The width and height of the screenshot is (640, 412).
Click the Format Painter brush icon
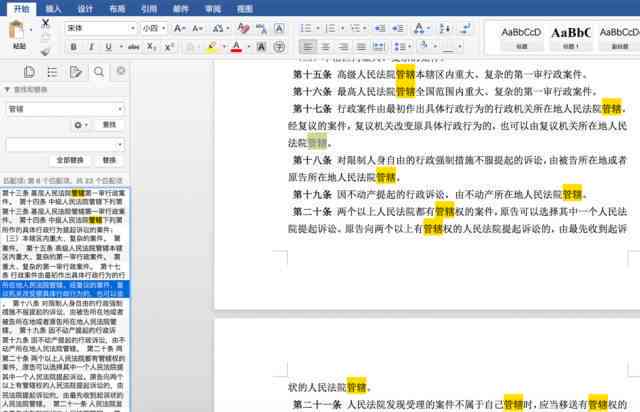pos(45,51)
